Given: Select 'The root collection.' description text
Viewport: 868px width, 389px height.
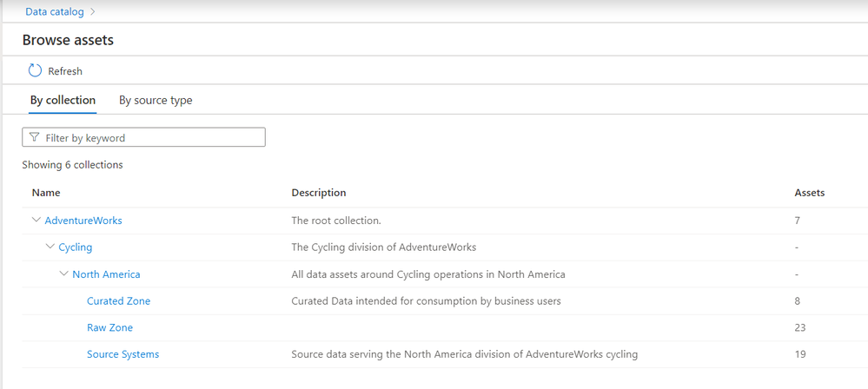Looking at the screenshot, I should pyautogui.click(x=336, y=221).
